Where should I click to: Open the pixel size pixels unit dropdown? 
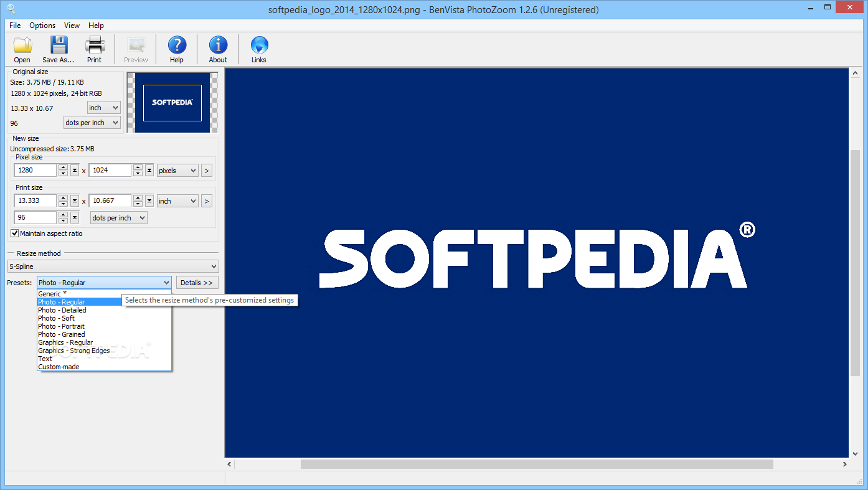[177, 170]
